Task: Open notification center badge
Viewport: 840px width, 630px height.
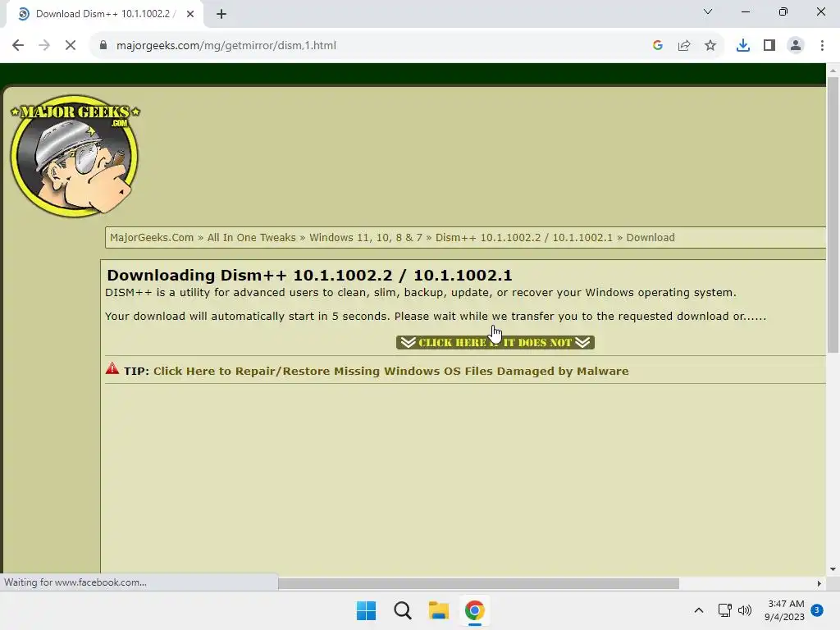Action: coord(817,610)
